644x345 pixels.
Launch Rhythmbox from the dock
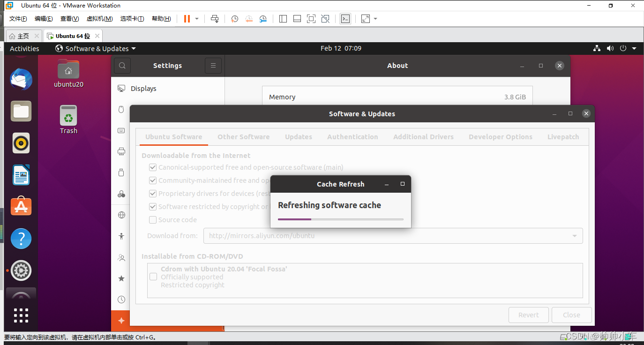click(x=21, y=143)
